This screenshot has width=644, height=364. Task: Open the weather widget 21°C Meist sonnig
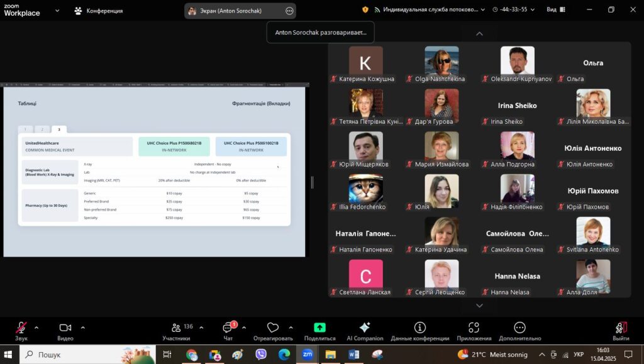[492, 354]
